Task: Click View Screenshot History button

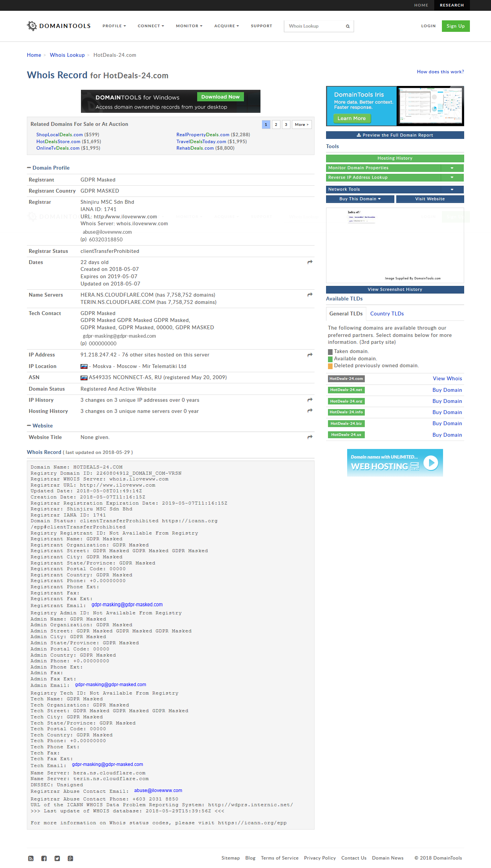Action: click(x=395, y=289)
